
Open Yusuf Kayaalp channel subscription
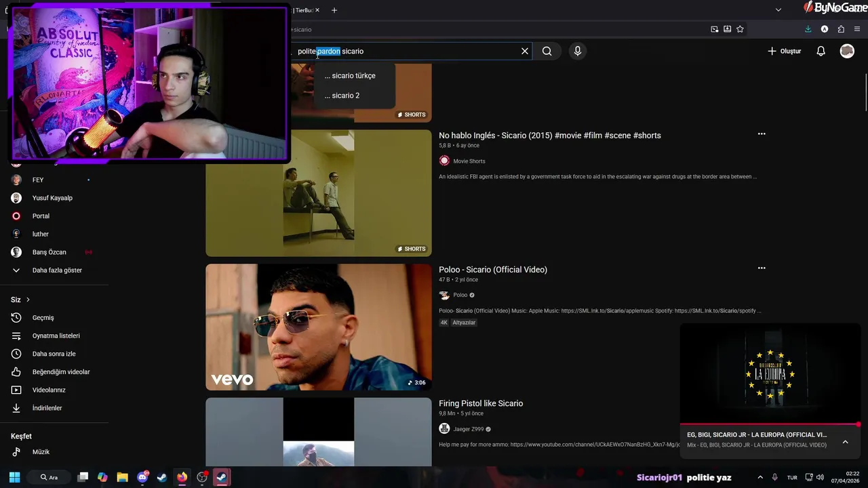[54, 198]
